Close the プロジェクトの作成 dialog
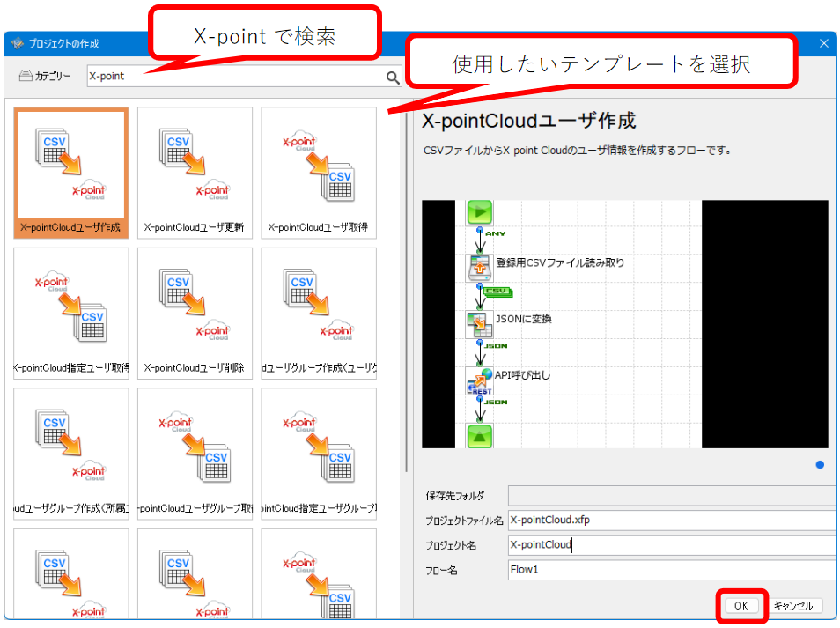Screen dimensions: 840x628 click(x=824, y=43)
